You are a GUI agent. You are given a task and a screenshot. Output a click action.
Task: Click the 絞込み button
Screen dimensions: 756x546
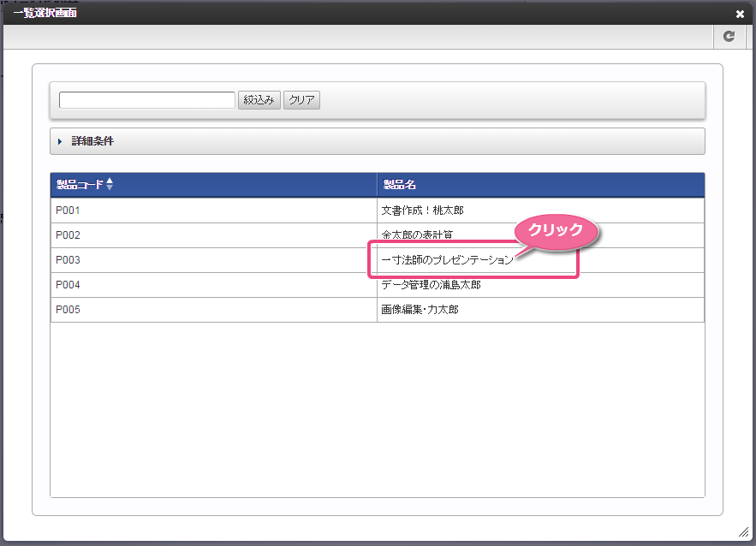tap(259, 100)
